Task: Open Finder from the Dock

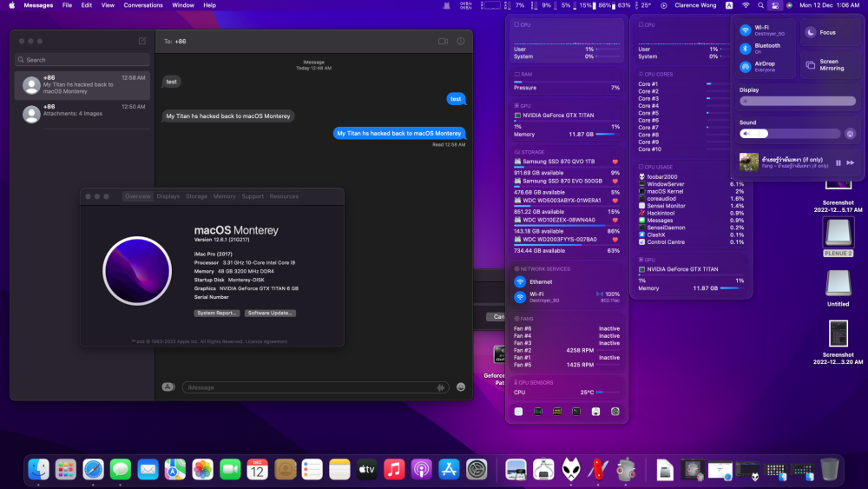Action: (x=39, y=470)
